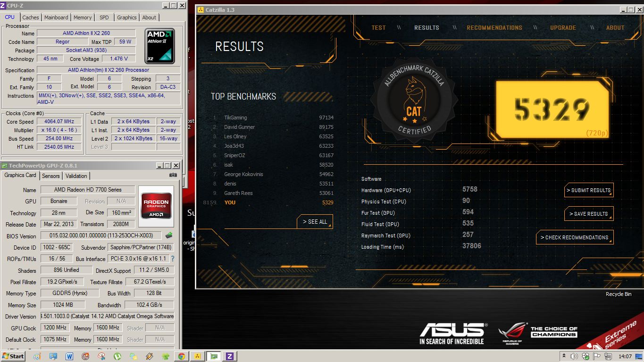Open RECOMMENDATIONS in Catzilla menu

click(x=494, y=27)
